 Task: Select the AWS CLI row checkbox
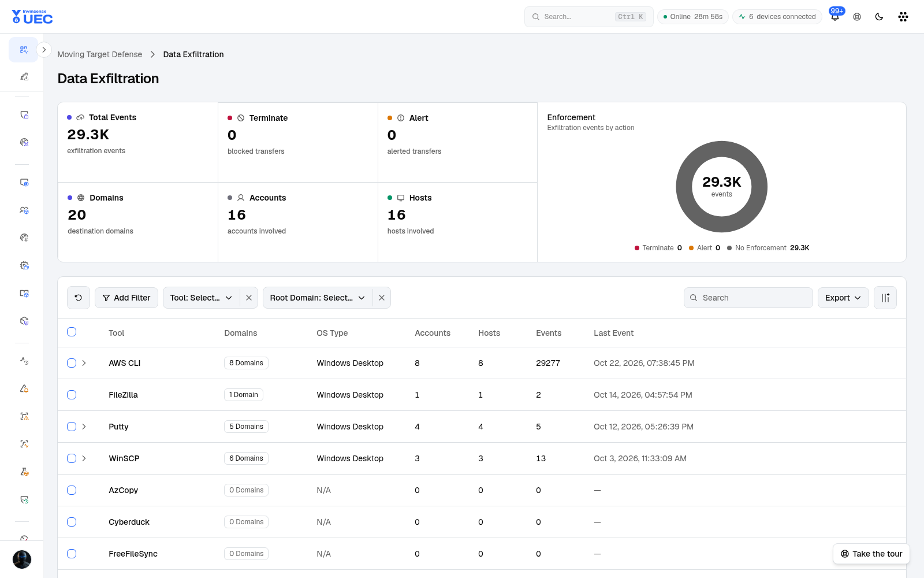72,363
